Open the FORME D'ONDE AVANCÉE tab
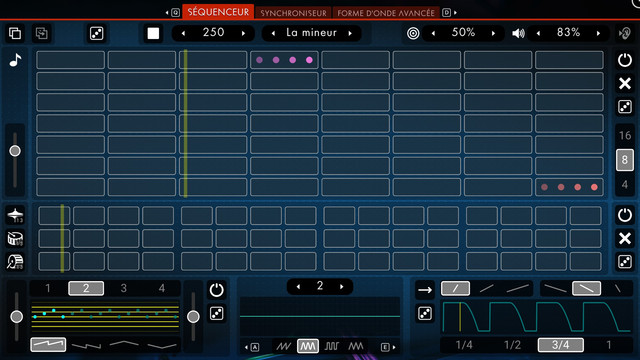Screen dimensions: 640x360 pyautogui.click(x=386, y=13)
